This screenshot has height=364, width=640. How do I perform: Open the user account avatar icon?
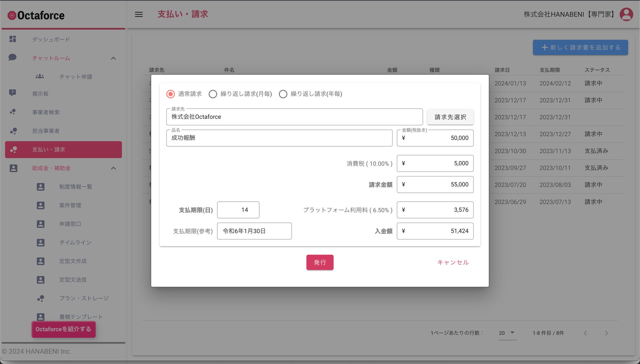point(626,14)
